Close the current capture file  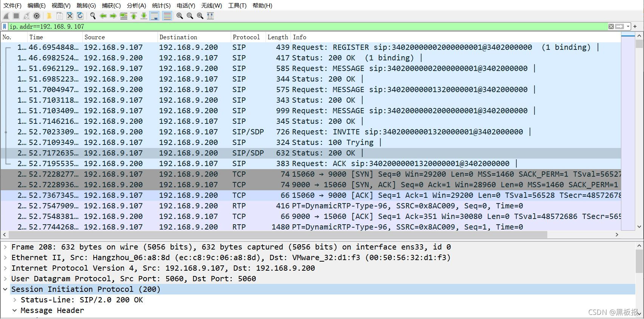pos(69,16)
